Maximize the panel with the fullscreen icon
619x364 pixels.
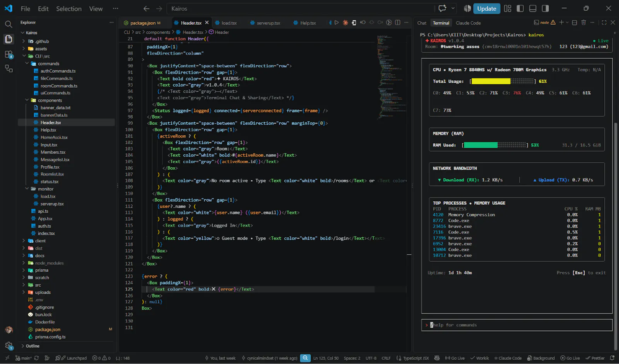click(604, 23)
